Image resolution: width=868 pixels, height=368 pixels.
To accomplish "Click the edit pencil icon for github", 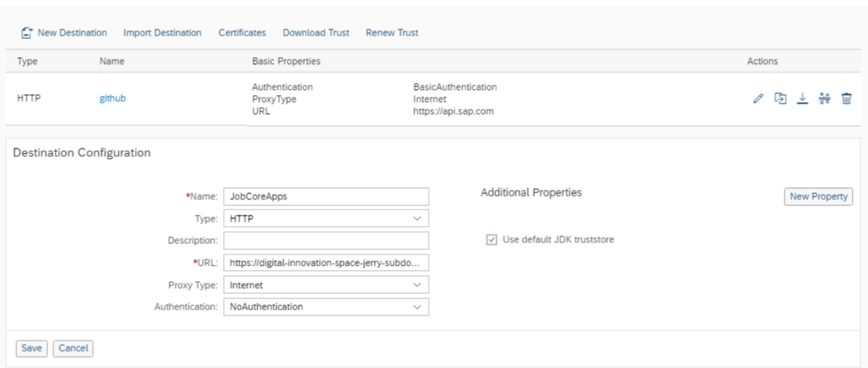I will point(757,99).
